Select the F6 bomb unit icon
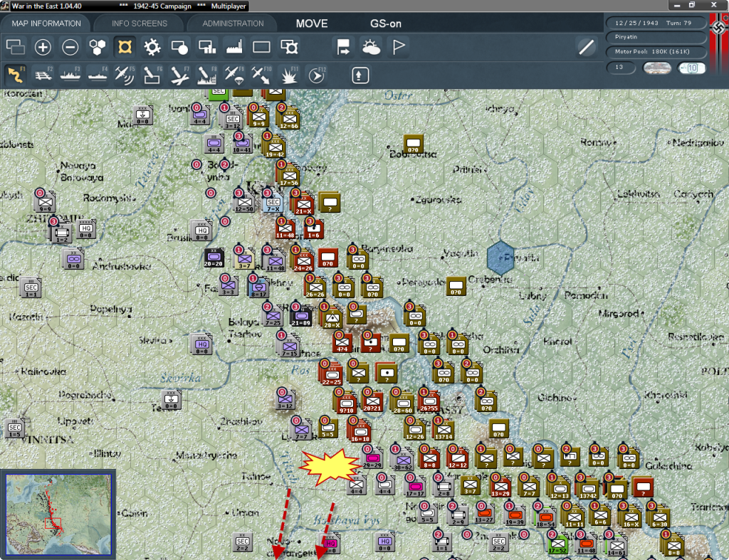729x560 pixels. (x=152, y=75)
